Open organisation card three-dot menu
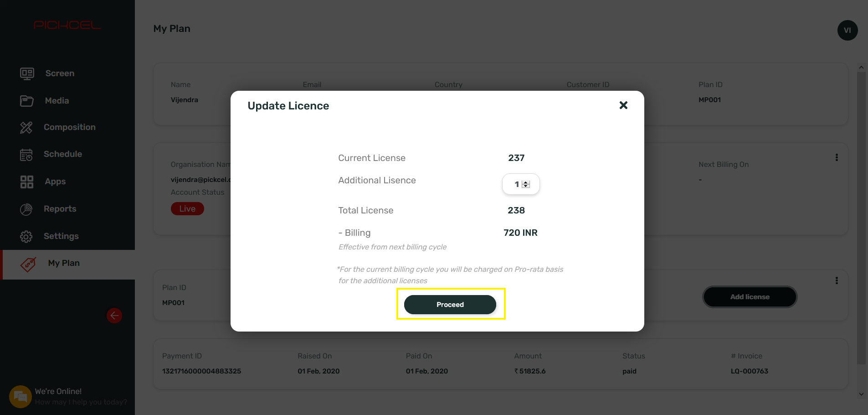Viewport: 868px width, 415px height. [x=837, y=157]
